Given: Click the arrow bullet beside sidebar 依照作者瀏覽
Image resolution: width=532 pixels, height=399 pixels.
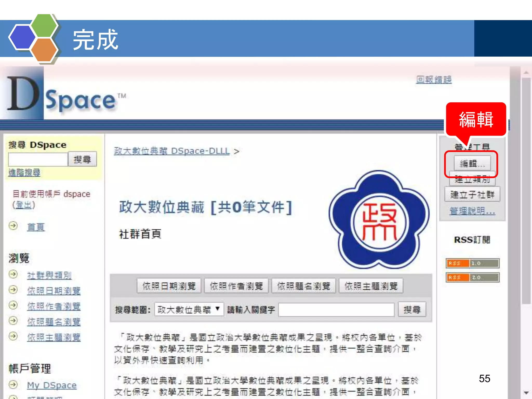Looking at the screenshot, I should (x=13, y=305).
